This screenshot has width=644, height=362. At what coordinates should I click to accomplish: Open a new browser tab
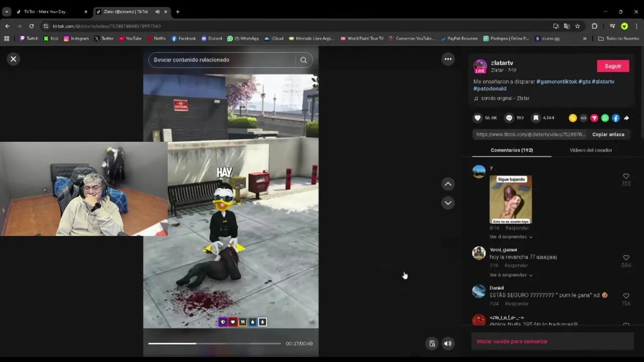point(178,12)
